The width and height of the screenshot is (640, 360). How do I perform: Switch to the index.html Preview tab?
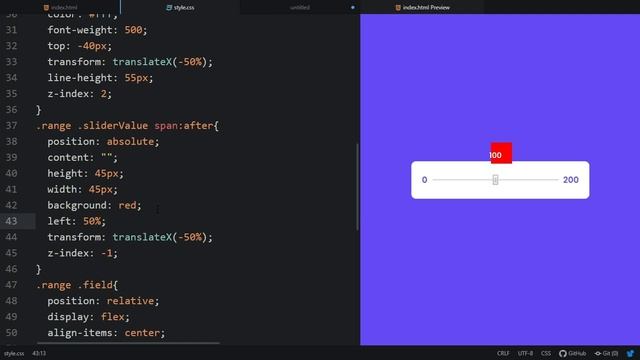pos(422,7)
